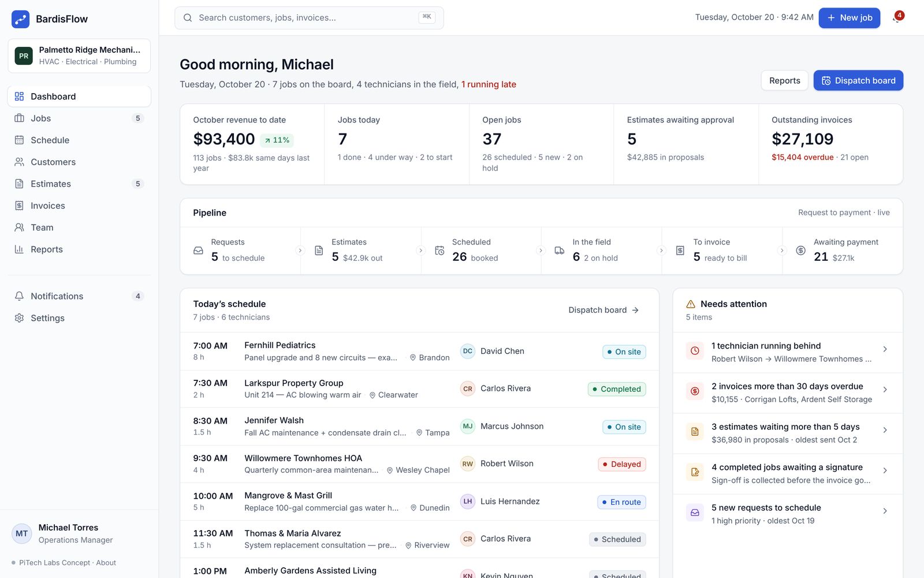
Task: Click the inbox icon for new requests alert
Action: pos(695,513)
